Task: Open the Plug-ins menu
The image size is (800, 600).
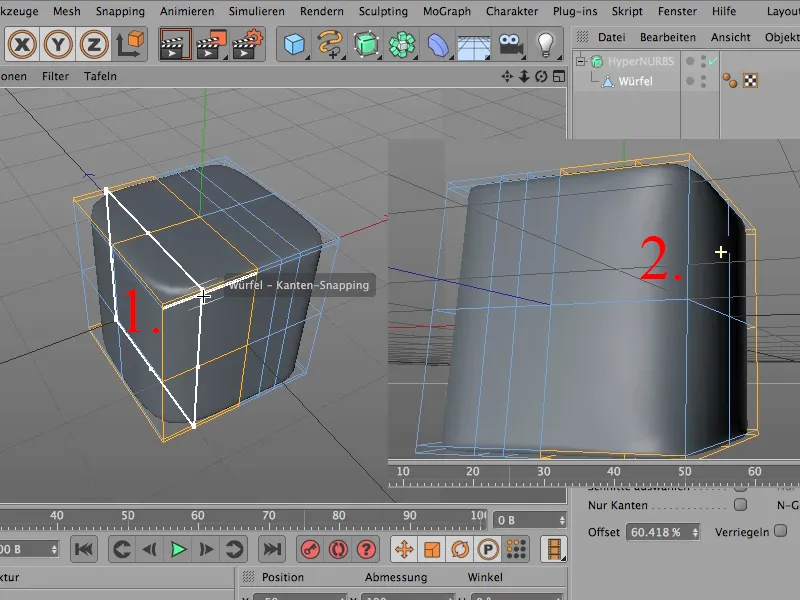Action: pos(575,11)
